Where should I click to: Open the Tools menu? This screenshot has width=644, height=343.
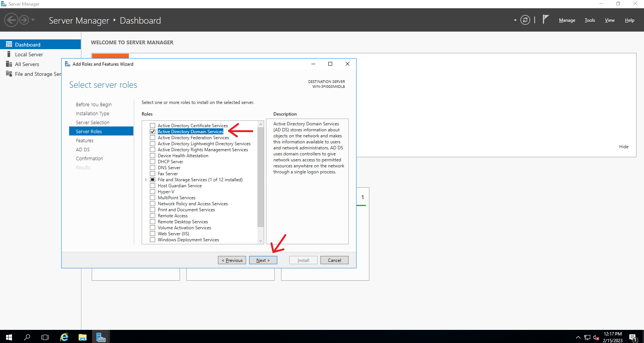coord(590,20)
